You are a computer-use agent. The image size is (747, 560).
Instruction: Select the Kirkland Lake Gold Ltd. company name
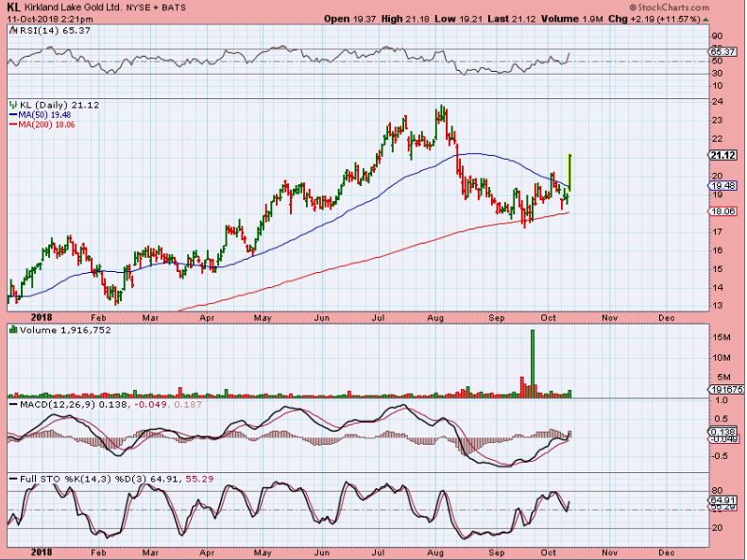(73, 8)
